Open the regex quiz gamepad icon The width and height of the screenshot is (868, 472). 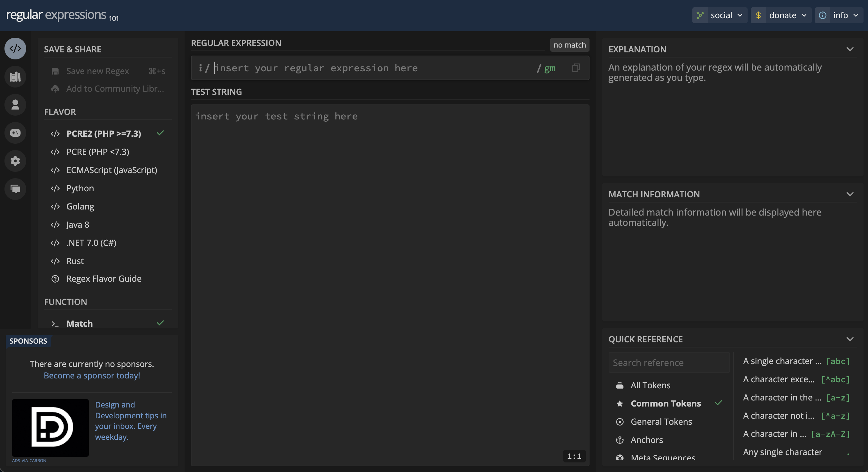pyautogui.click(x=15, y=133)
